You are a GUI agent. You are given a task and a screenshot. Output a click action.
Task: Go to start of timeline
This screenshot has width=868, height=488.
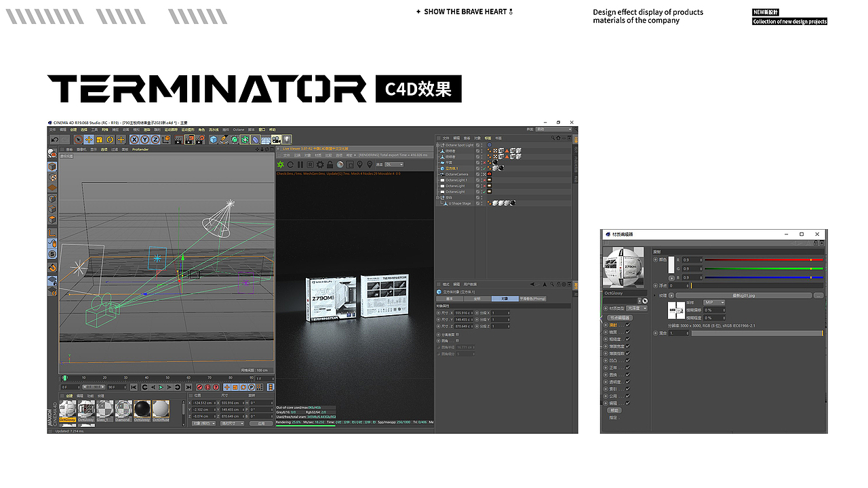[x=134, y=387]
